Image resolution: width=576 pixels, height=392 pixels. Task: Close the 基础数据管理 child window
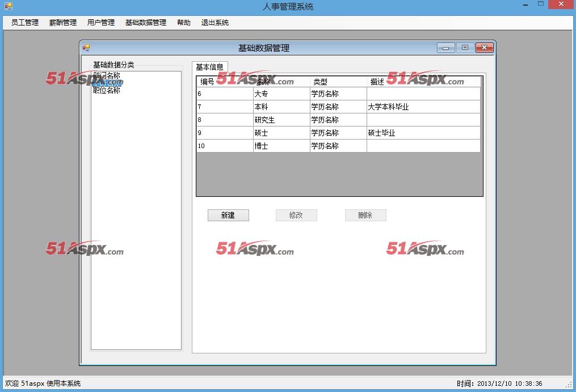tap(484, 48)
